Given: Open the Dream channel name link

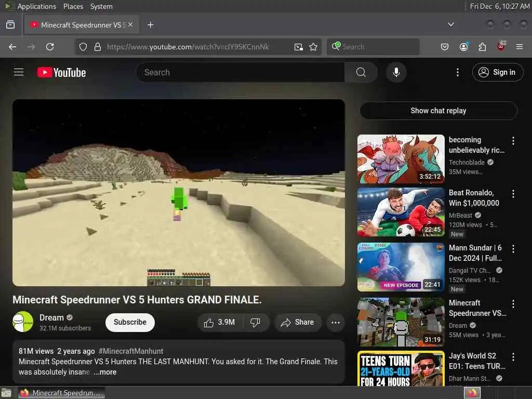Looking at the screenshot, I should pyautogui.click(x=51, y=317).
